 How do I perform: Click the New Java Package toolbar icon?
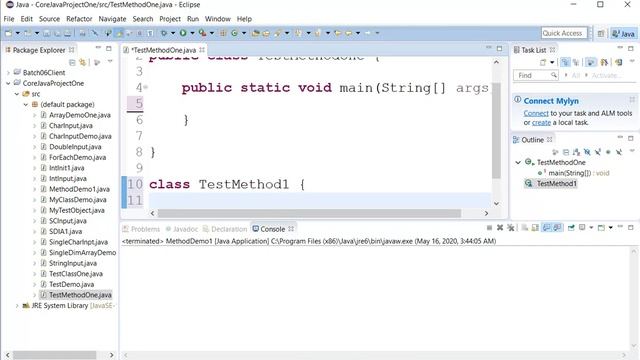pos(223,33)
